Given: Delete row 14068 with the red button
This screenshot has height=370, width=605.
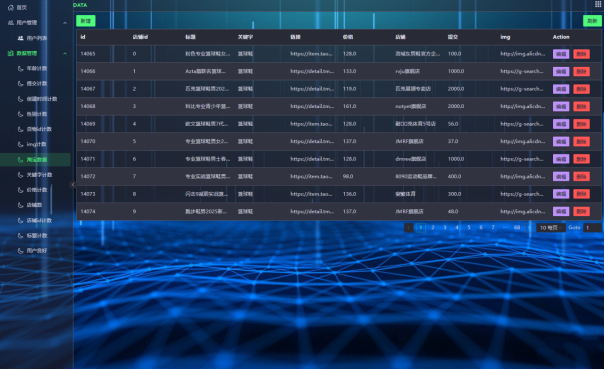Looking at the screenshot, I should point(581,106).
